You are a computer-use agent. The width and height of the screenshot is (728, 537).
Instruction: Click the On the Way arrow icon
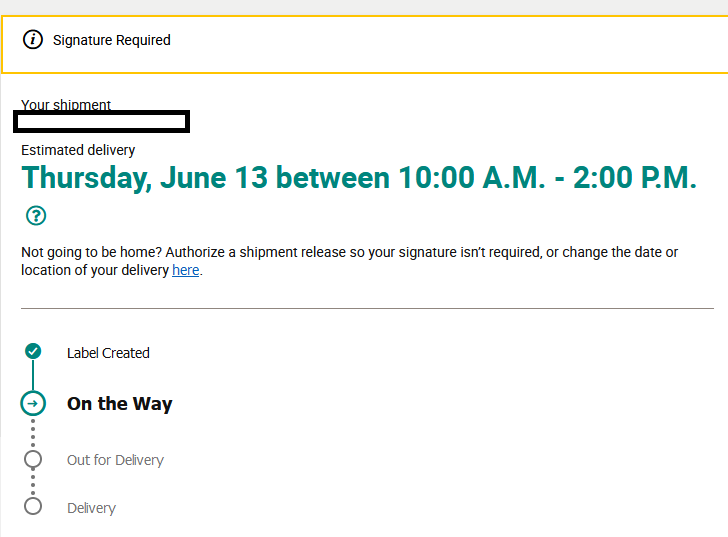click(x=33, y=403)
